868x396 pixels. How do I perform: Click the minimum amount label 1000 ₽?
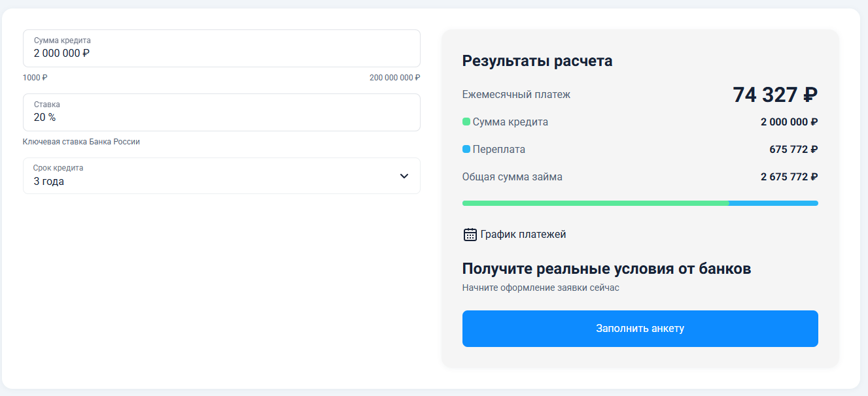tap(35, 78)
